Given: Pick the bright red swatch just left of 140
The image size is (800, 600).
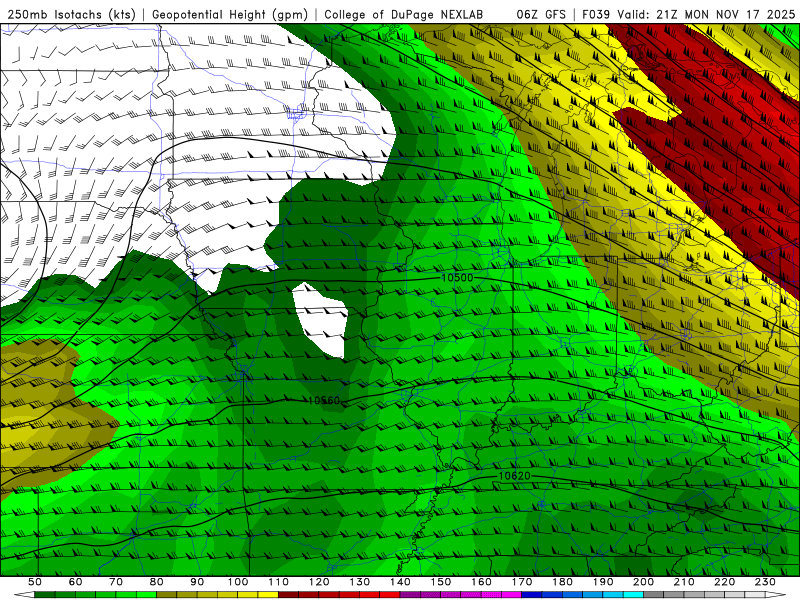Looking at the screenshot, I should [390, 595].
